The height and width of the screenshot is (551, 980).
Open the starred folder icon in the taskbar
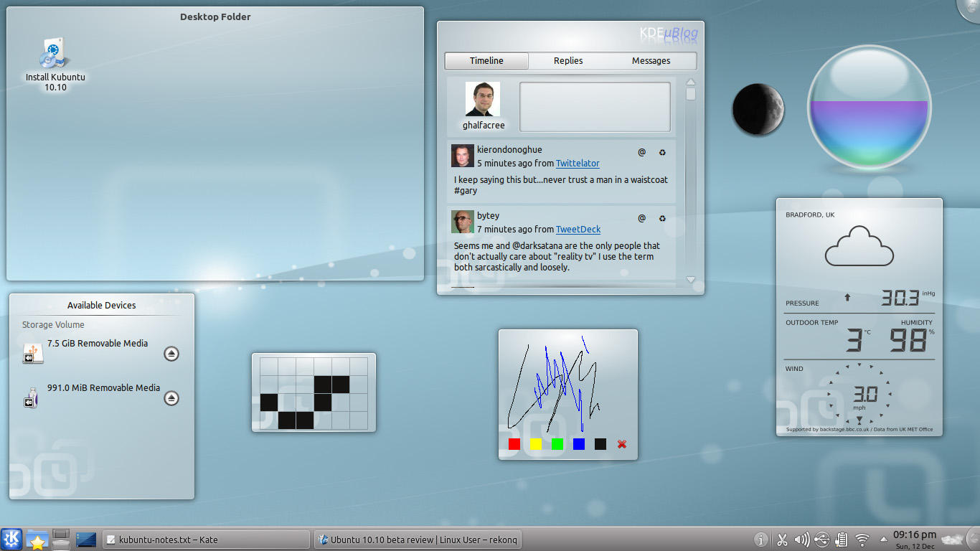(x=37, y=540)
